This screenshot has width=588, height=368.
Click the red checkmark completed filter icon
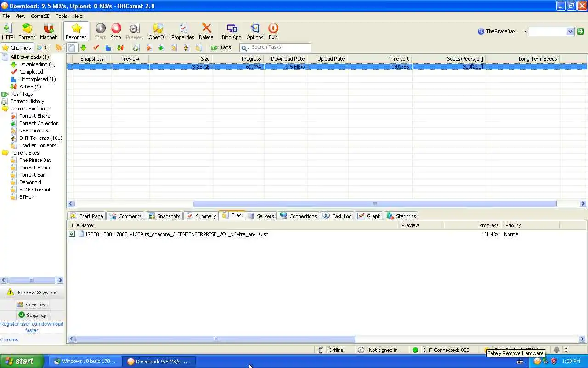[96, 47]
